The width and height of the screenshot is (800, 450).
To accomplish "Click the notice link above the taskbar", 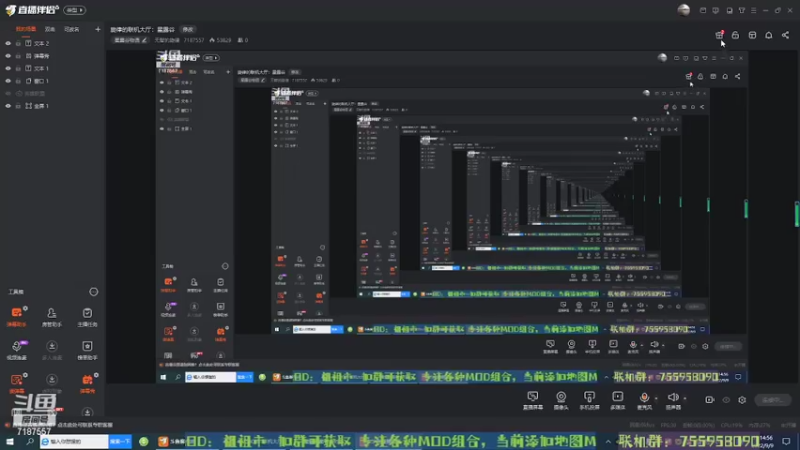I will point(85,424).
